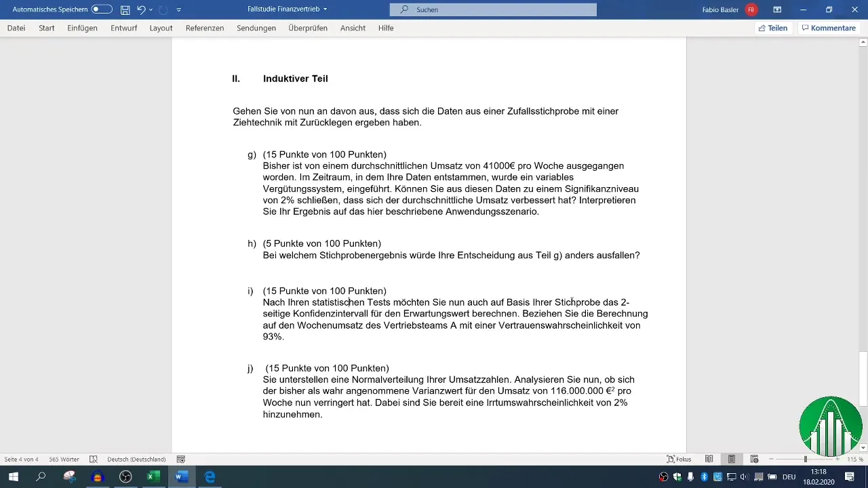Image resolution: width=868 pixels, height=488 pixels.
Task: Switch to the Ansicht ribbon tab
Action: click(353, 28)
